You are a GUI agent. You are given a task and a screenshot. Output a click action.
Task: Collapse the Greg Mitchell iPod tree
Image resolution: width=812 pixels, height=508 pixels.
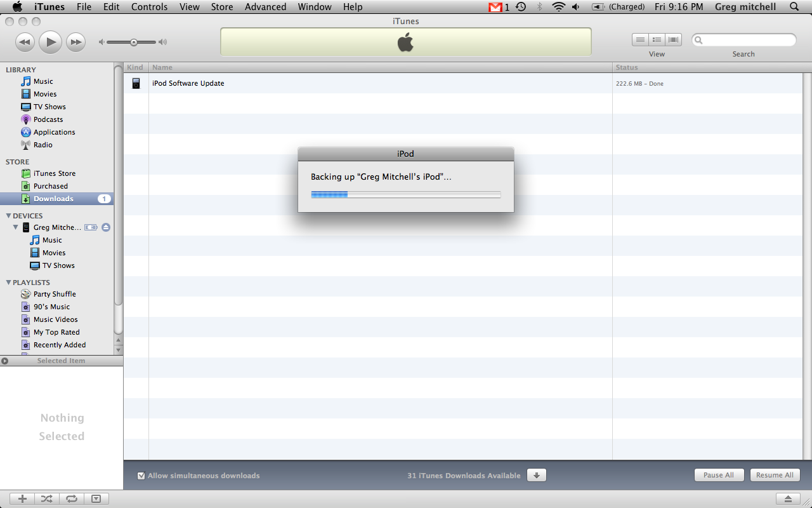(16, 227)
